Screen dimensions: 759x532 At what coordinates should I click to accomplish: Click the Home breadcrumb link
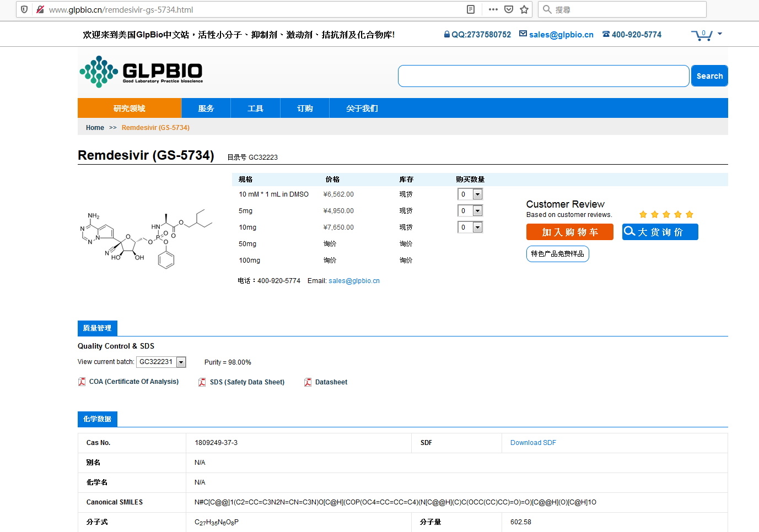95,128
